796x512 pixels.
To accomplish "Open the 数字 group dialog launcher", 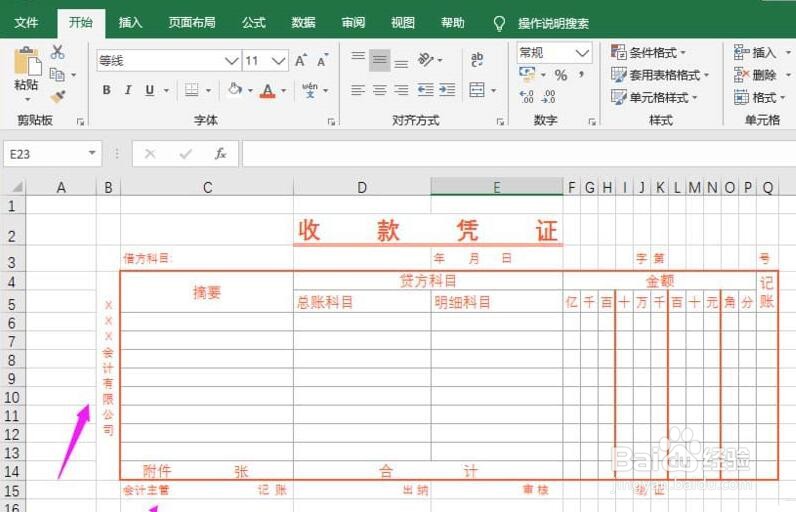I will tap(592, 122).
